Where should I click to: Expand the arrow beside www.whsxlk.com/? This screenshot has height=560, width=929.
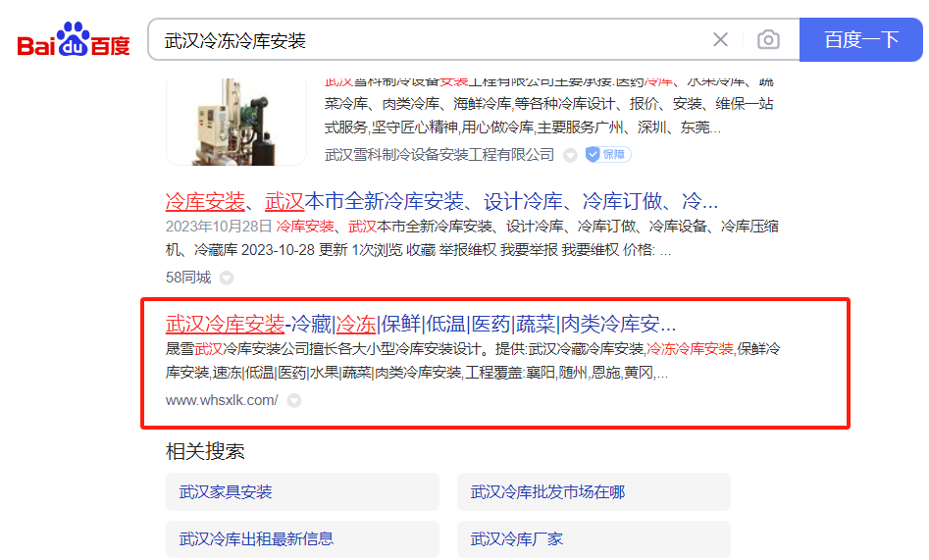tap(294, 400)
